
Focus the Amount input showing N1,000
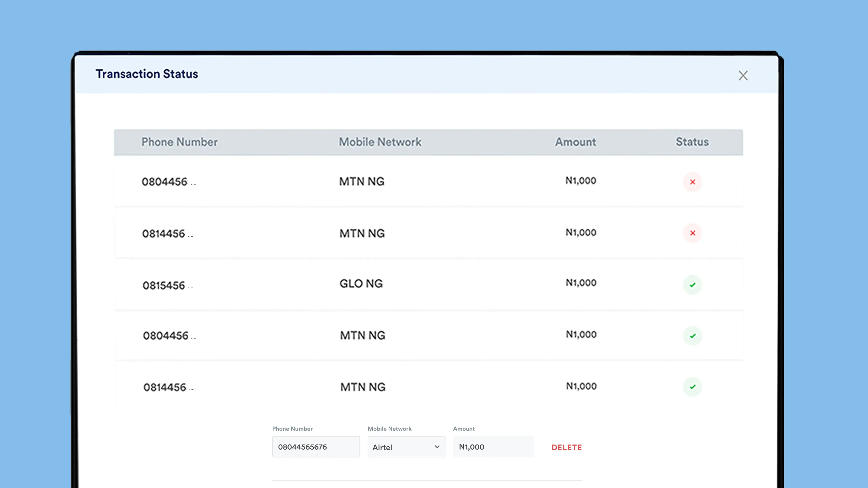click(494, 447)
